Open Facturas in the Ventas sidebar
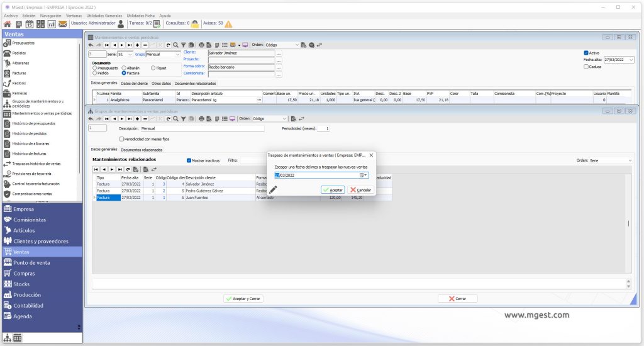This screenshot has width=644, height=346. click(x=19, y=73)
